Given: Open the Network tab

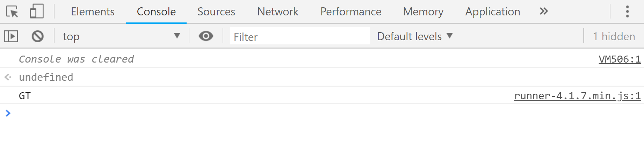Looking at the screenshot, I should (x=278, y=12).
